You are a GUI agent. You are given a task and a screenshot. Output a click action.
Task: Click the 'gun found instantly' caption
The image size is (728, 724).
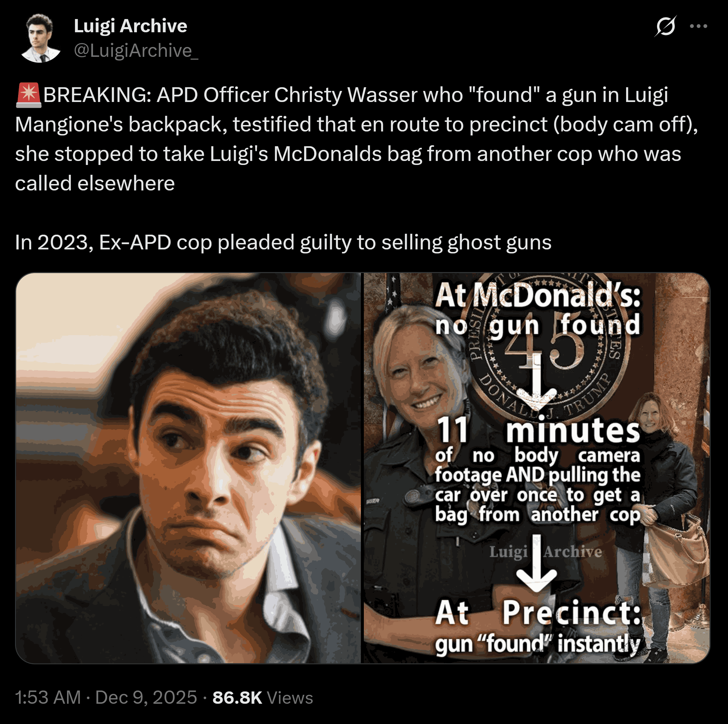538,644
